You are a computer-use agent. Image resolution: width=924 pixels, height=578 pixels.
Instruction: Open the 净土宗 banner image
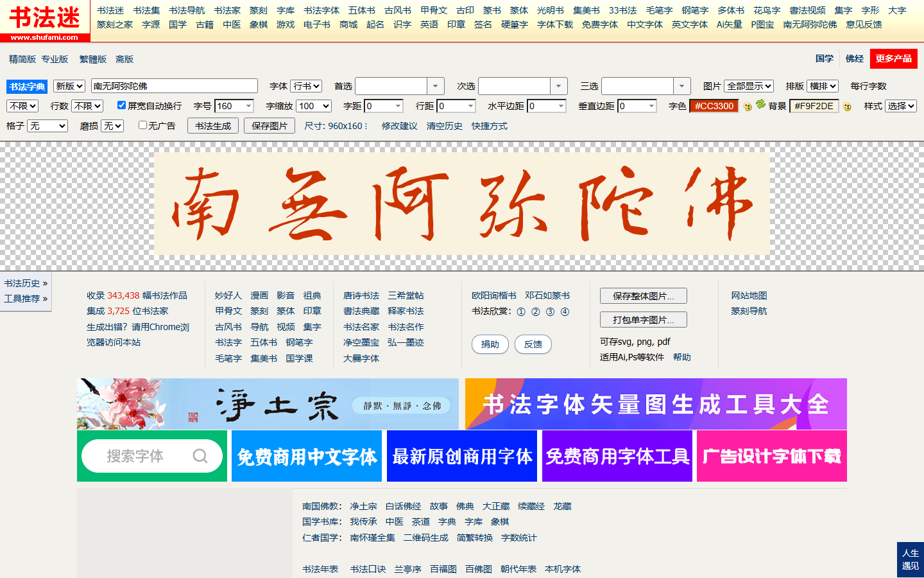pos(268,404)
